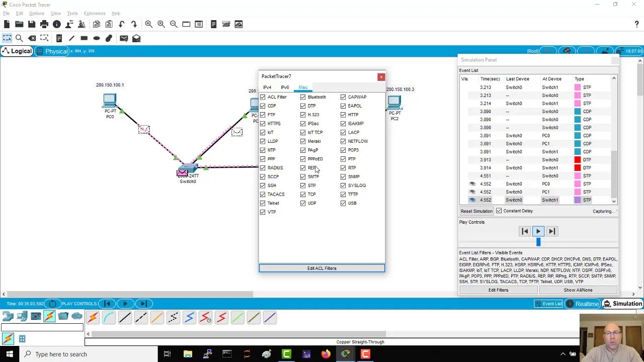Open Firefox from the taskbar
The width and height of the screenshot is (644, 362).
coord(326,354)
